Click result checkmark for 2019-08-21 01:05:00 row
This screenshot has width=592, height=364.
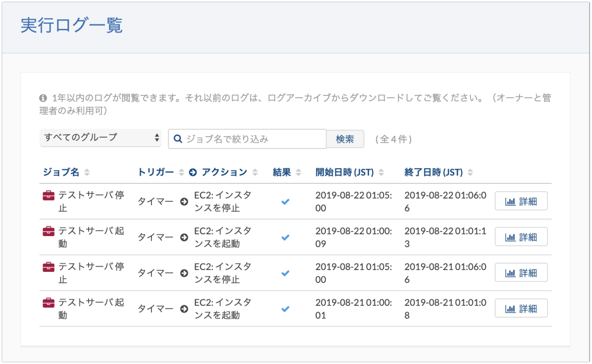(285, 273)
